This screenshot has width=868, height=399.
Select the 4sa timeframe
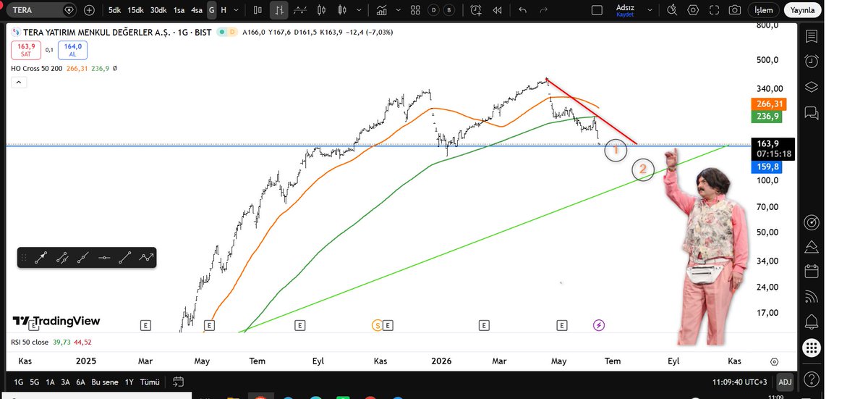(x=197, y=10)
